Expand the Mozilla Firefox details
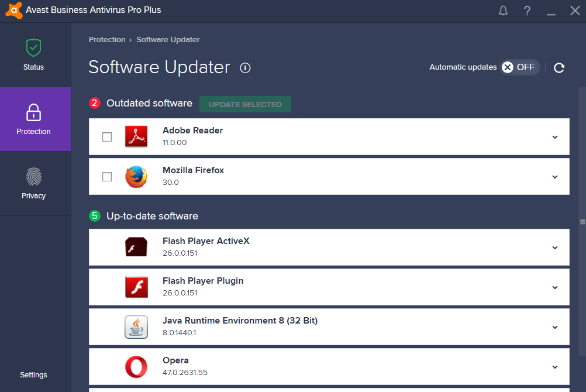 [555, 177]
